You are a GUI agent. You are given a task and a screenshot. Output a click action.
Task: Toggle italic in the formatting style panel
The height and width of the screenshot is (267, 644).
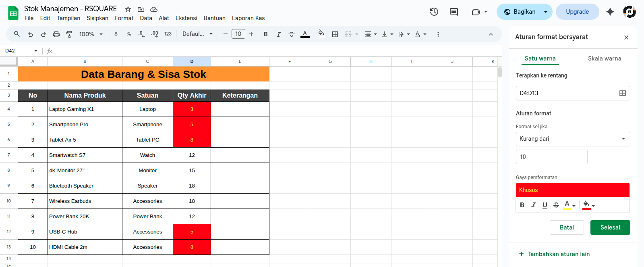(533, 205)
